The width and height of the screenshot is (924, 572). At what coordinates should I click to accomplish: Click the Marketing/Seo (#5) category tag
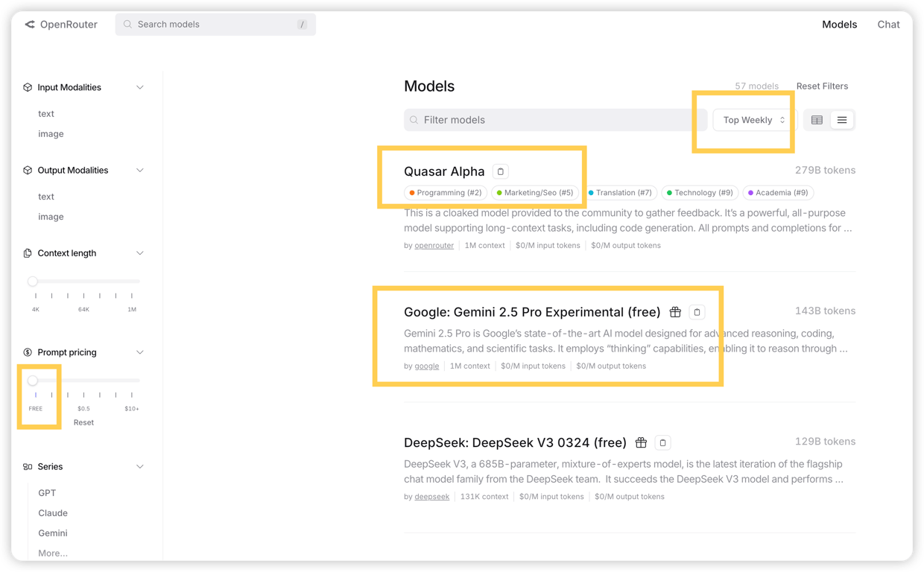535,193
